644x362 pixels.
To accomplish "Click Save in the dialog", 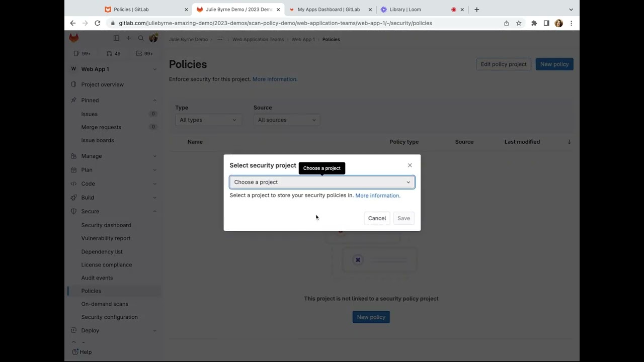I will coord(404,218).
